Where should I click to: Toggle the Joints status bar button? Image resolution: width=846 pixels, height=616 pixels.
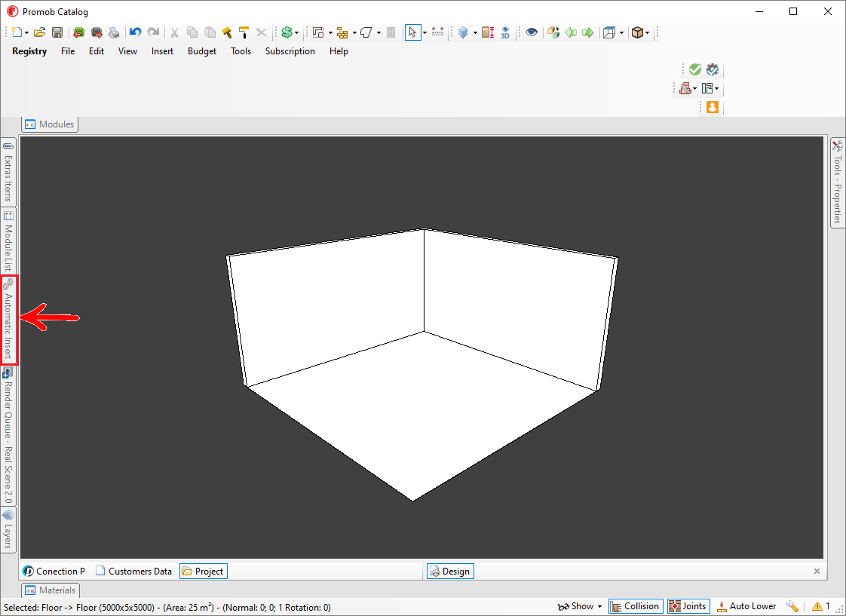tap(688, 606)
